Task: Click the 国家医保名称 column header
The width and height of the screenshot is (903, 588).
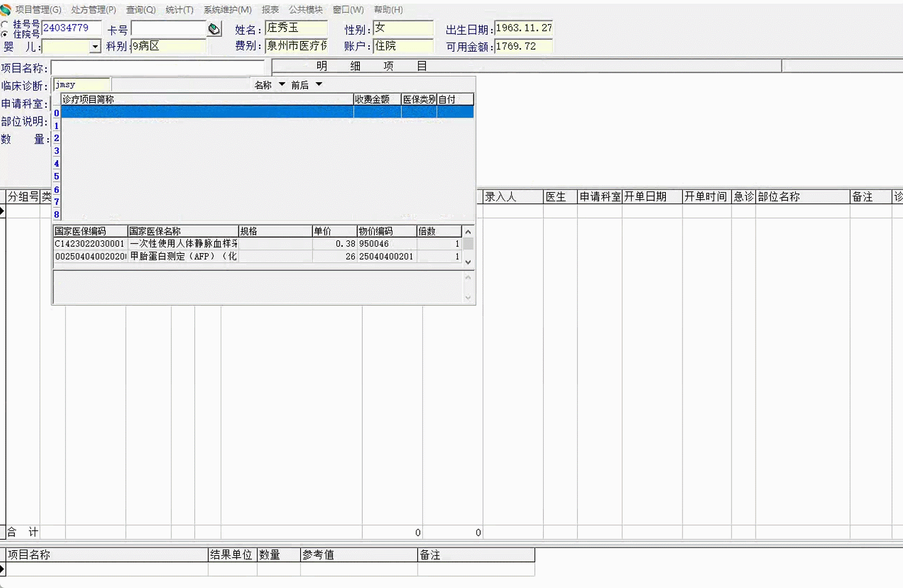Action: coord(183,231)
